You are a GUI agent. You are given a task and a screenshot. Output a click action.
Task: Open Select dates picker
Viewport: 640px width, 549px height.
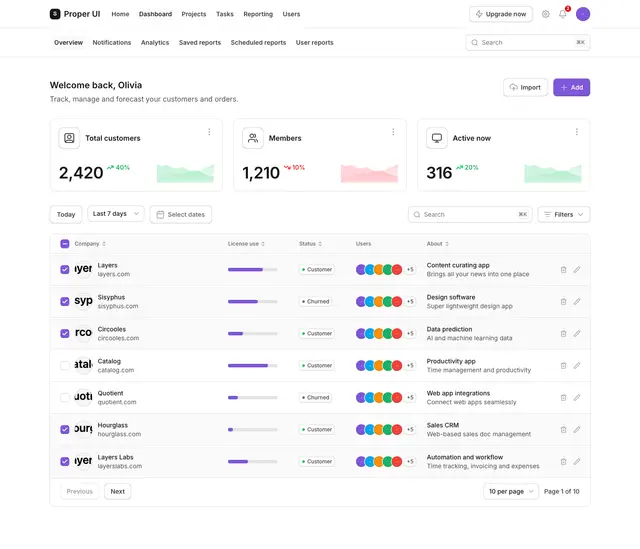[180, 214]
